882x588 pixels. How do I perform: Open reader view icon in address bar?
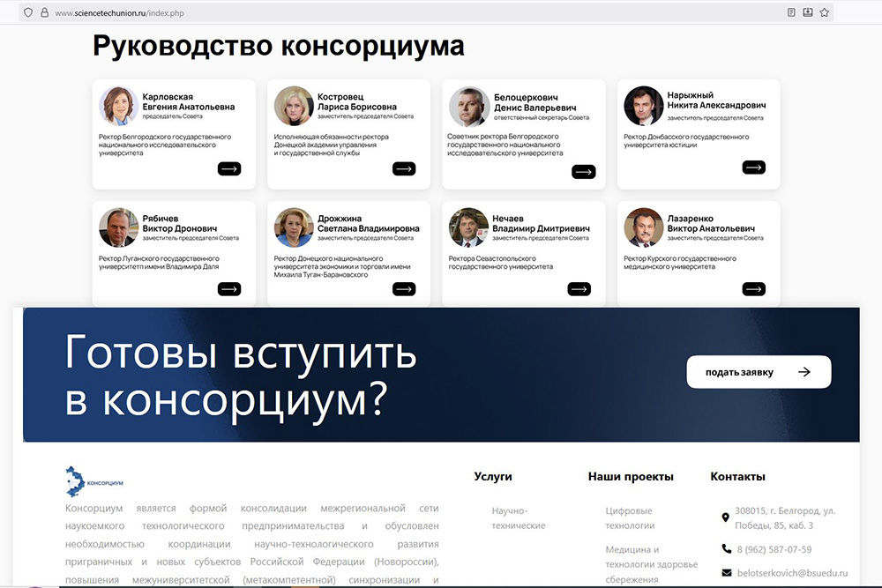(791, 12)
